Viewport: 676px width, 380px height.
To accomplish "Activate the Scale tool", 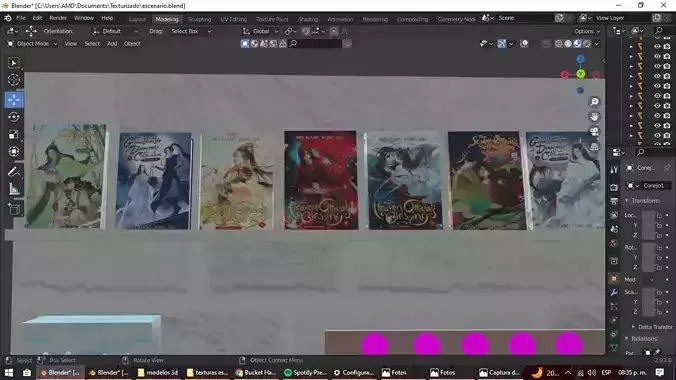I will (14, 134).
